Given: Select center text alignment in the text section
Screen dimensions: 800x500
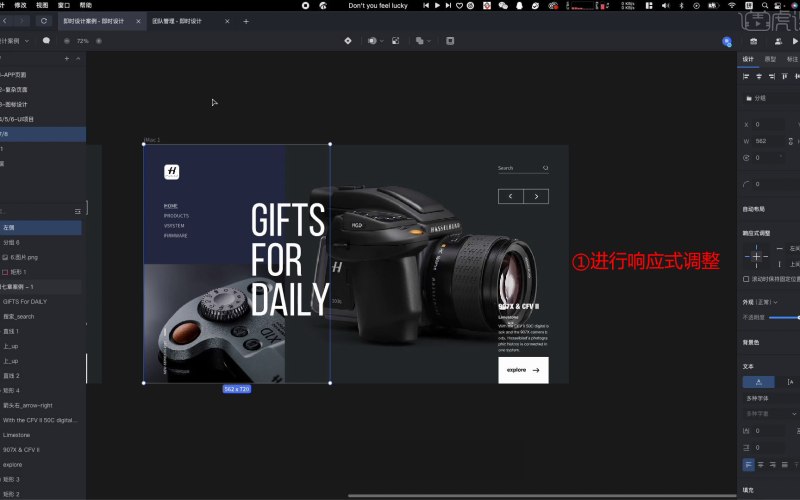Looking at the screenshot, I should 761,465.
